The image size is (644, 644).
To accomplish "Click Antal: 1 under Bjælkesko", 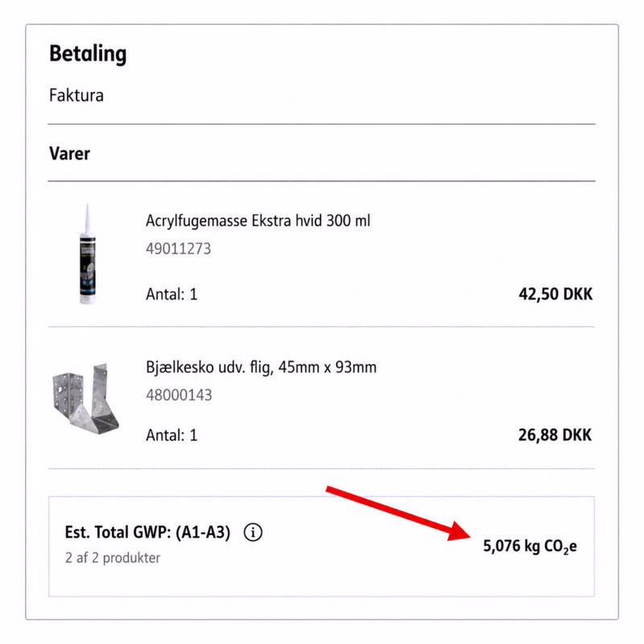I will click(171, 435).
